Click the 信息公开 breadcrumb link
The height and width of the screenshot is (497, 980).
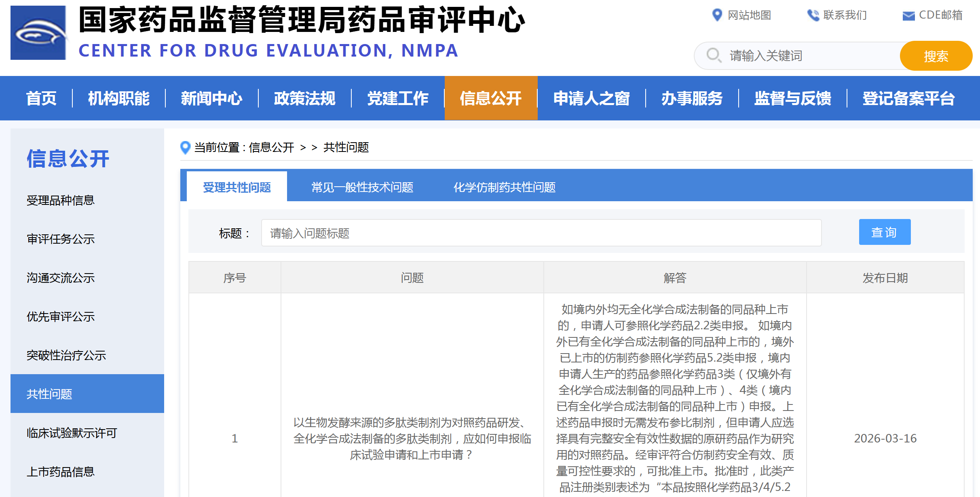coord(271,147)
